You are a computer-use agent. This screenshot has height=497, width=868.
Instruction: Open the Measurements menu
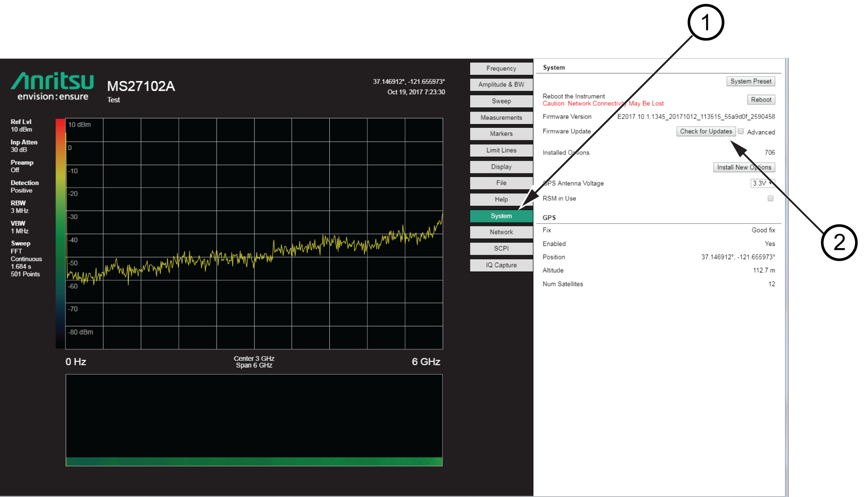click(x=501, y=118)
